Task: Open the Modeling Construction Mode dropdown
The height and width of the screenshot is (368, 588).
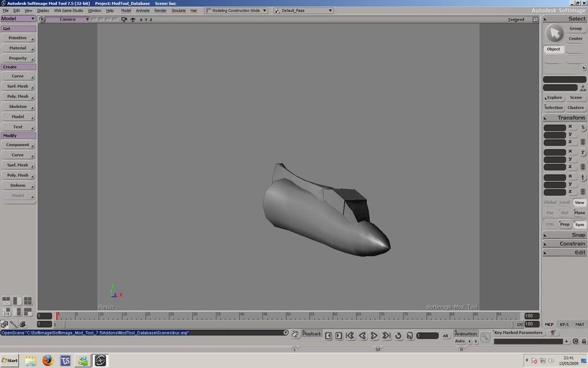Action: click(x=236, y=11)
